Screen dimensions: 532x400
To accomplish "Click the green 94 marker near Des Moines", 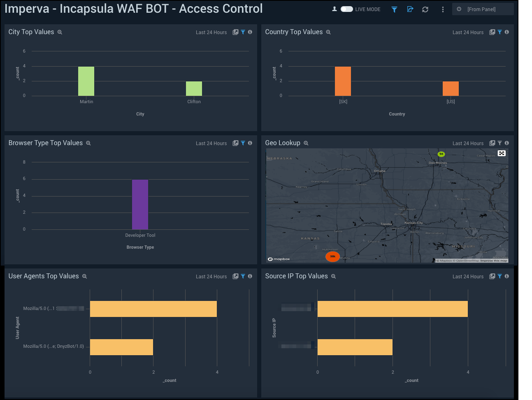I will coord(441,154).
